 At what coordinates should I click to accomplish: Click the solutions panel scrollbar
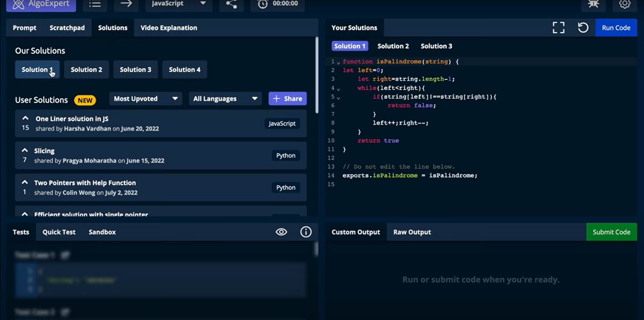coord(317,75)
